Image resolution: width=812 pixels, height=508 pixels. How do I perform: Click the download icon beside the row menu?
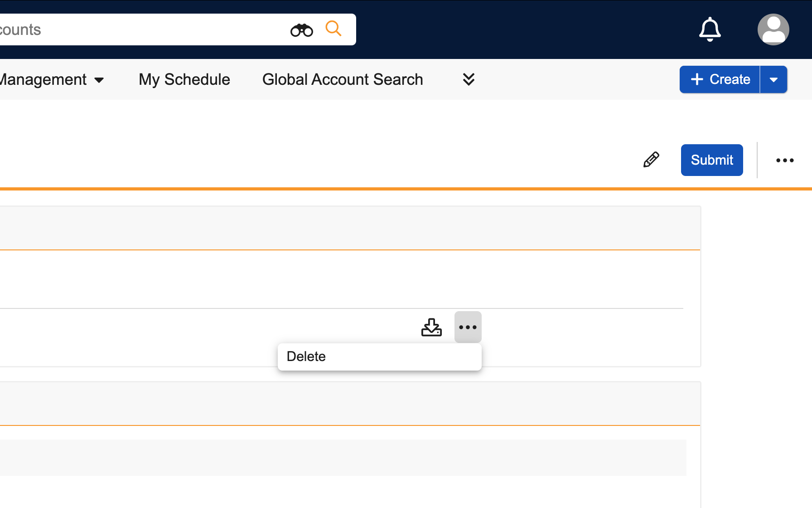coord(431,327)
